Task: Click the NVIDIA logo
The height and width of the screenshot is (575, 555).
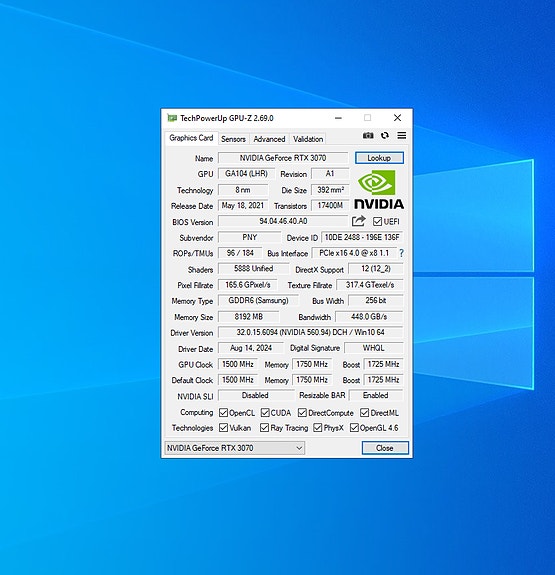Action: tap(379, 190)
